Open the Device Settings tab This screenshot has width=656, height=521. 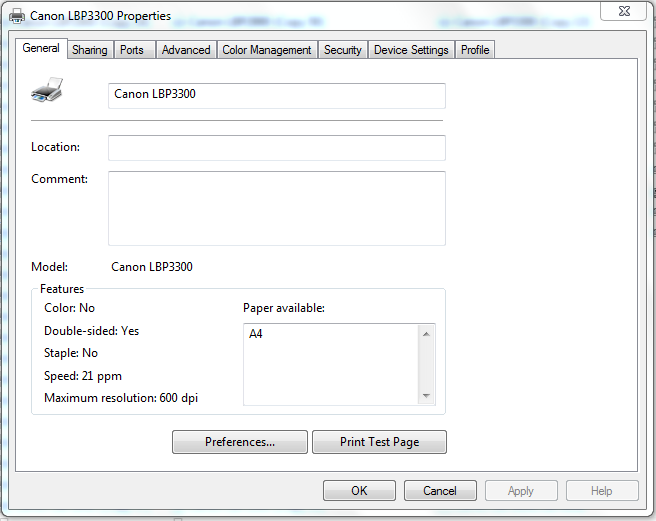(x=411, y=50)
